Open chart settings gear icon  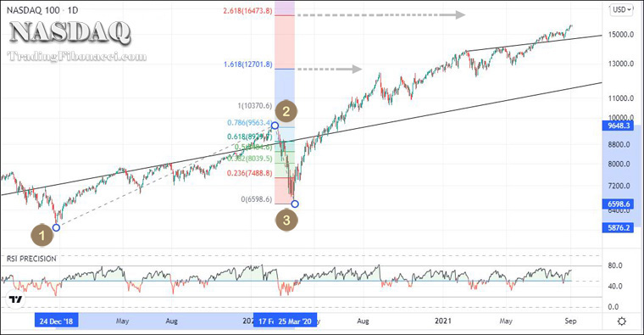click(622, 321)
